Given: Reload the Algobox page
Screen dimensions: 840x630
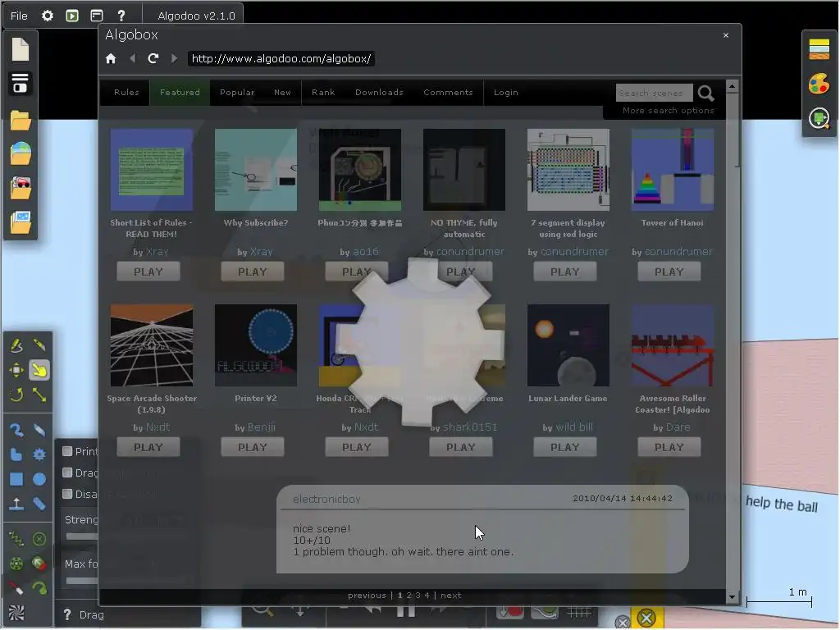Looking at the screenshot, I should pos(153,58).
